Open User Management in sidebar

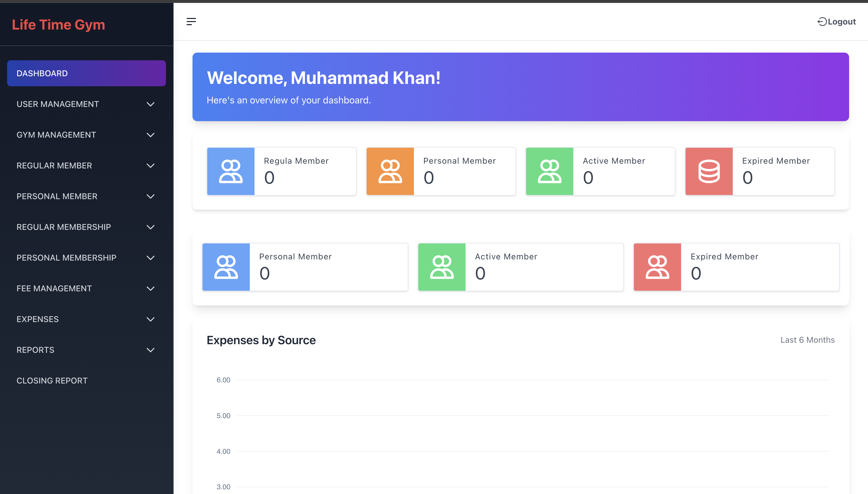coord(87,104)
